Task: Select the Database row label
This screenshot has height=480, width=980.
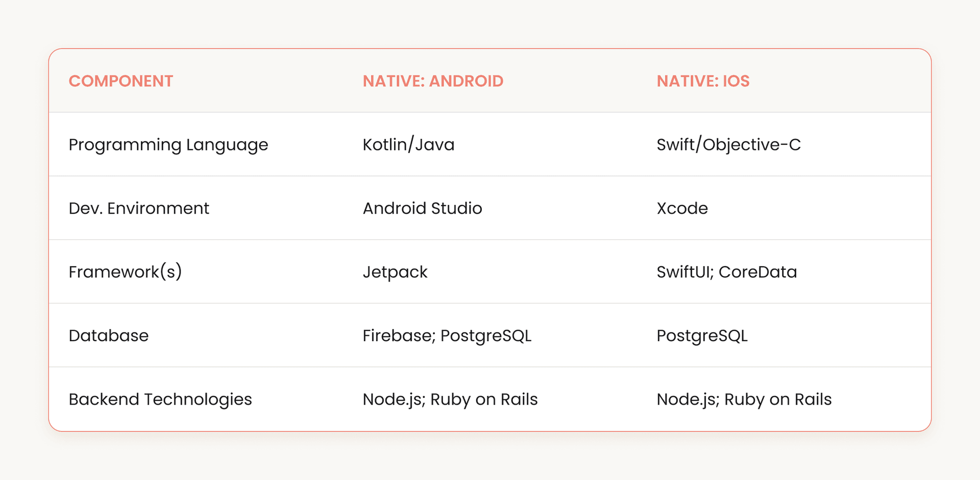Action: [108, 335]
